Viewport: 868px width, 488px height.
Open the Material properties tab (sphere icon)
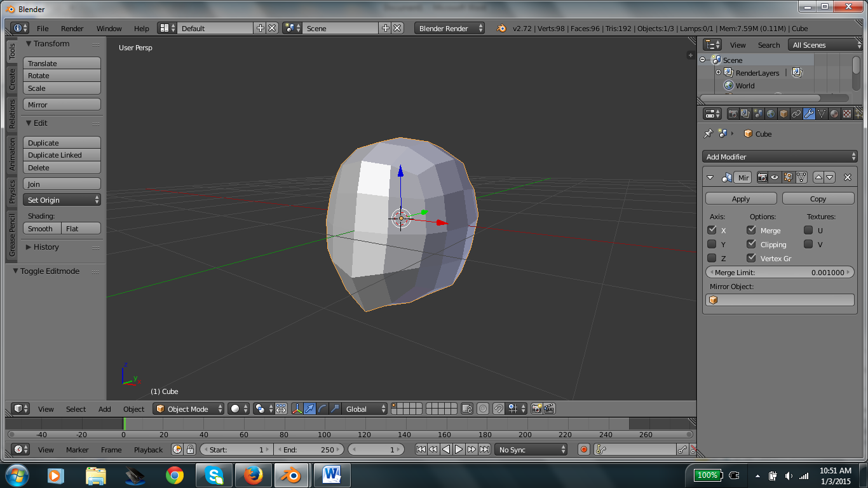click(834, 113)
